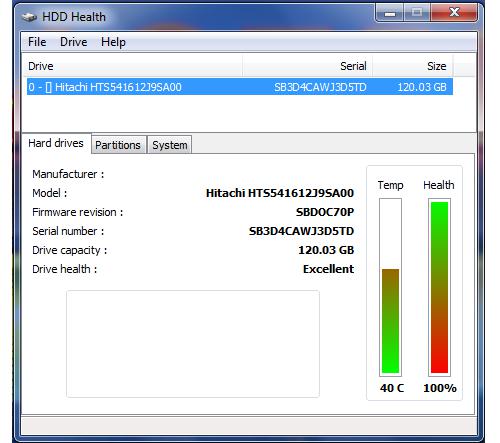Click the Serial column header

[x=307, y=66]
